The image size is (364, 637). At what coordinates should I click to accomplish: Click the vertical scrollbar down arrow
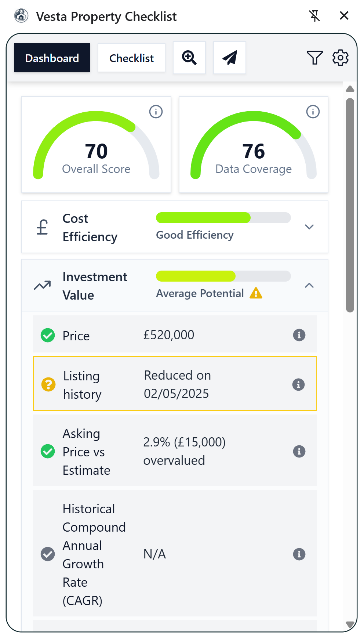pyautogui.click(x=350, y=625)
